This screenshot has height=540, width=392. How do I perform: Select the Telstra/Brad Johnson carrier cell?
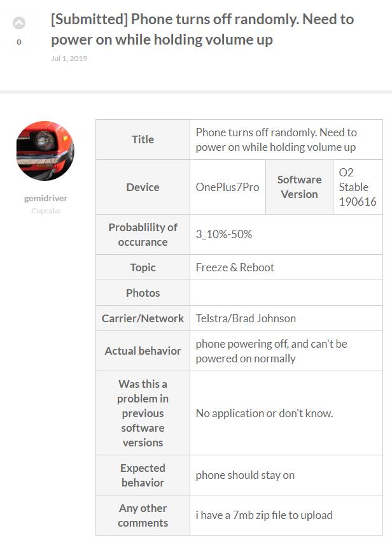click(246, 318)
